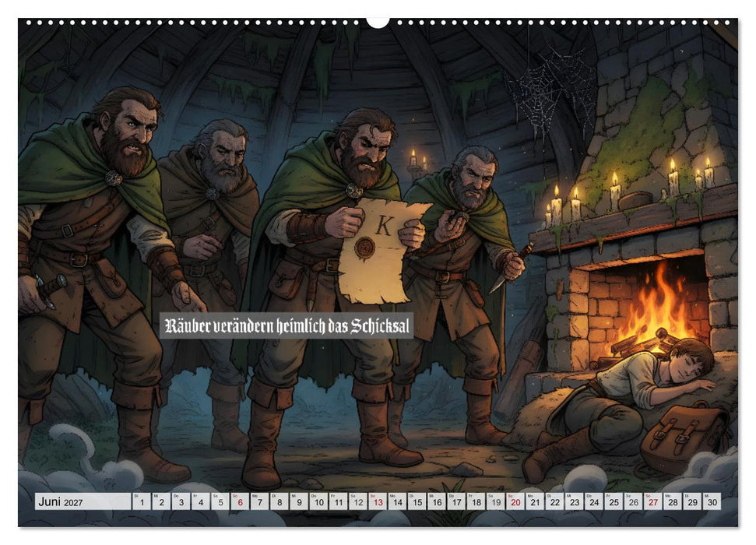Select day 3 in the calendar strip
Screen dimensions: 756x545
181,501
